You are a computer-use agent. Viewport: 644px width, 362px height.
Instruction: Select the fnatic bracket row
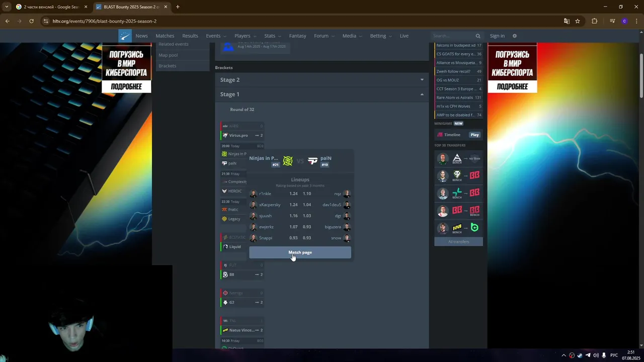tap(234, 210)
